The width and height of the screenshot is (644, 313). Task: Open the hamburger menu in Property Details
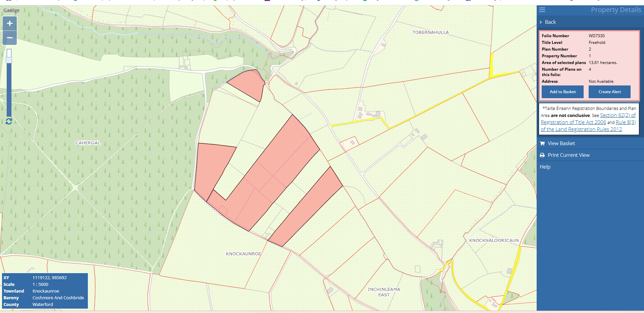pos(542,10)
